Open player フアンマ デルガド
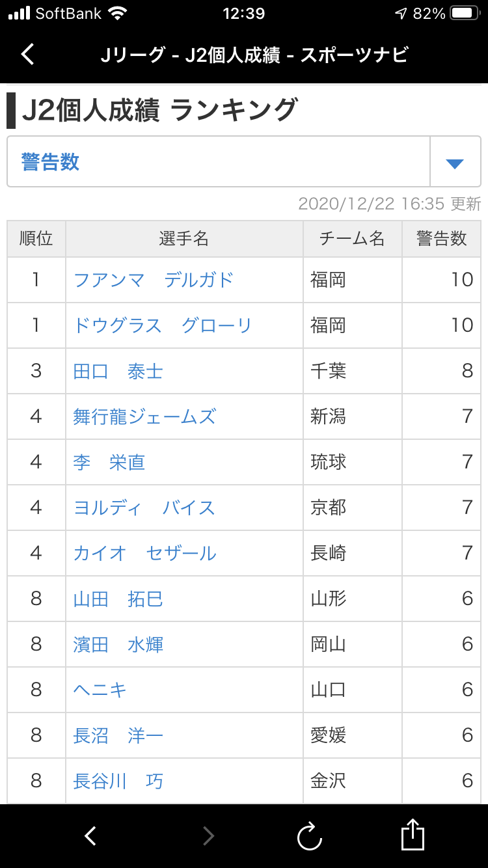This screenshot has width=488, height=868. coord(154,280)
